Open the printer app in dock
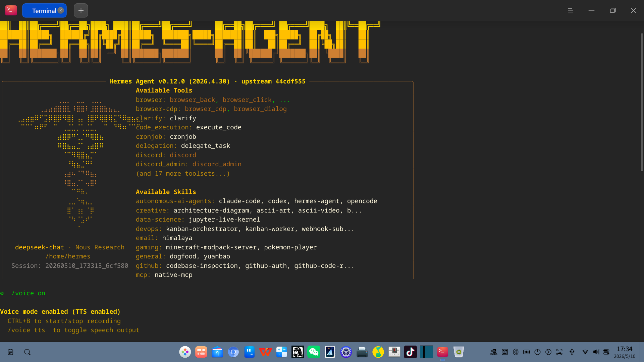Image resolution: width=644 pixels, height=362 pixels. (x=362, y=352)
